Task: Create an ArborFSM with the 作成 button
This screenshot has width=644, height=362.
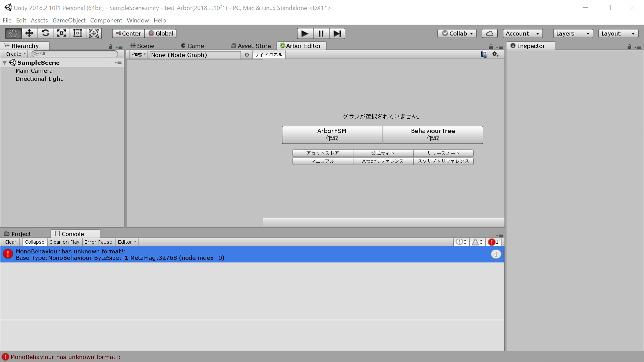Action: pos(332,134)
